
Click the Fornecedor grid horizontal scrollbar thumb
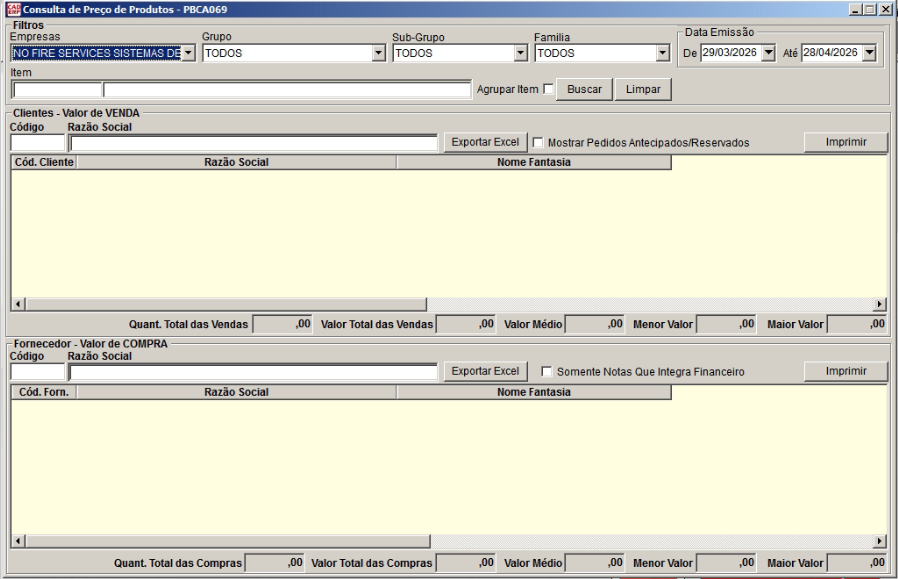pyautogui.click(x=228, y=541)
